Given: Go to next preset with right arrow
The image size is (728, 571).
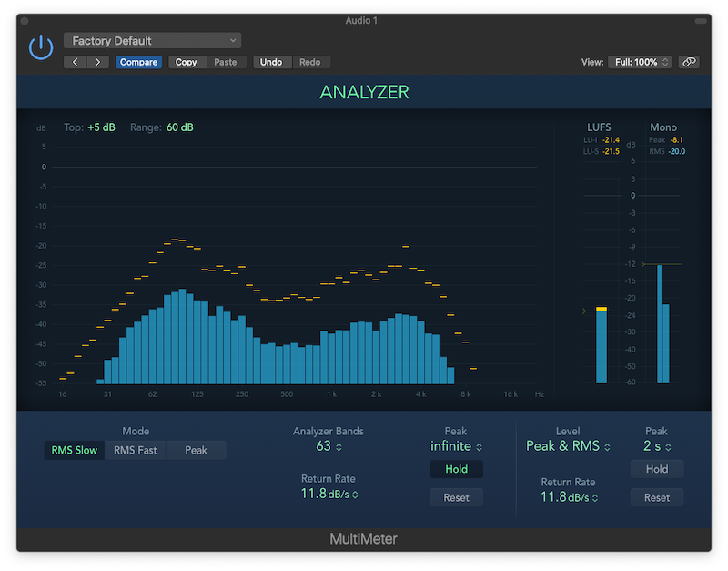Looking at the screenshot, I should click(97, 62).
